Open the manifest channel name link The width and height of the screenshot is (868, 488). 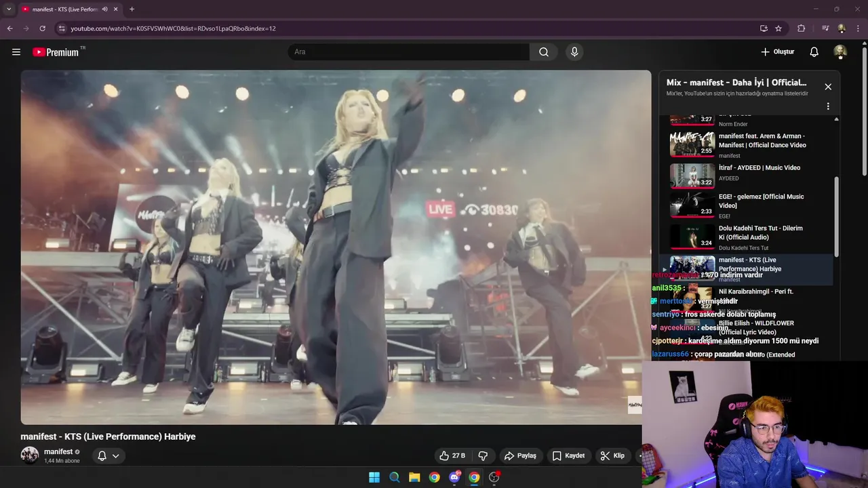click(x=58, y=451)
